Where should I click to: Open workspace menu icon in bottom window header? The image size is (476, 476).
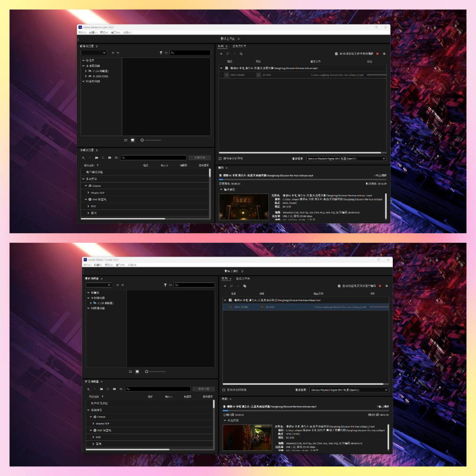click(x=242, y=271)
